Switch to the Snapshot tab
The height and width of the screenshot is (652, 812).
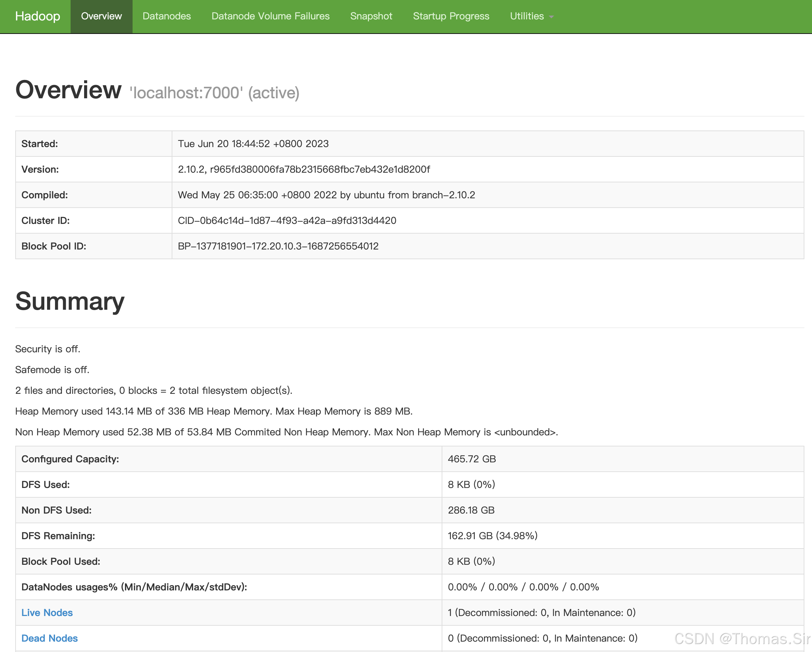(371, 16)
